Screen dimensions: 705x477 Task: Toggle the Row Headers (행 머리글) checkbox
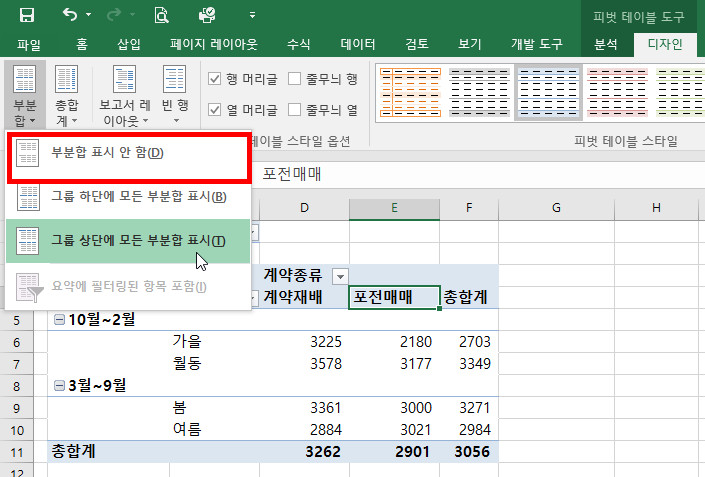(x=215, y=79)
